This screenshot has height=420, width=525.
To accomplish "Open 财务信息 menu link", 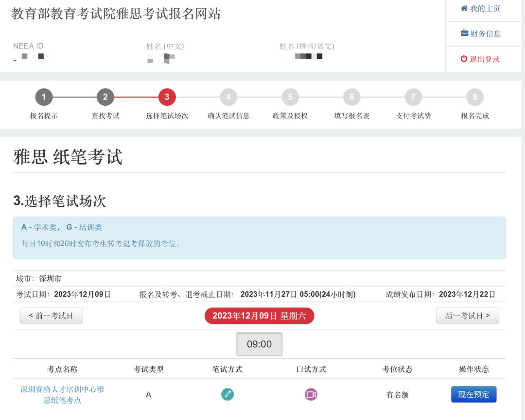I will pyautogui.click(x=485, y=34).
